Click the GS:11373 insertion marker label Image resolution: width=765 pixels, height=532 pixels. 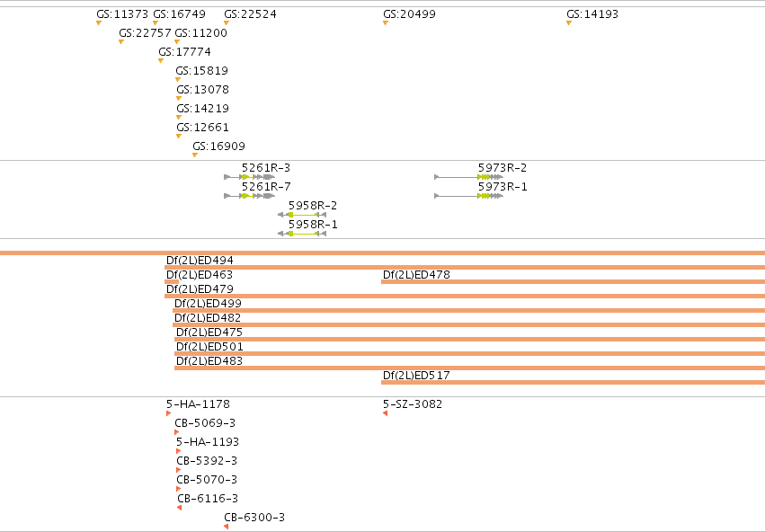point(122,14)
